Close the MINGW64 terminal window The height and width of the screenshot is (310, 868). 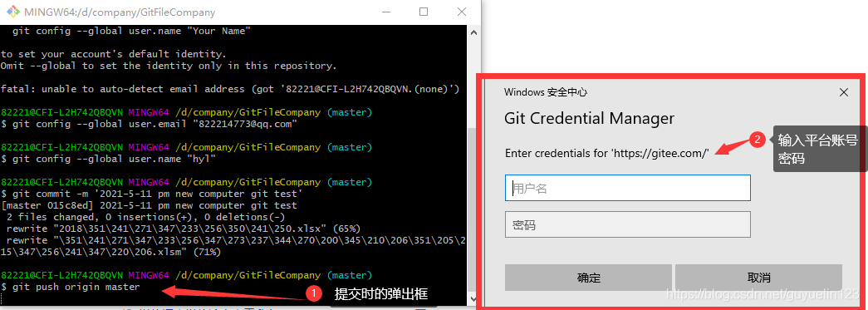(x=461, y=12)
